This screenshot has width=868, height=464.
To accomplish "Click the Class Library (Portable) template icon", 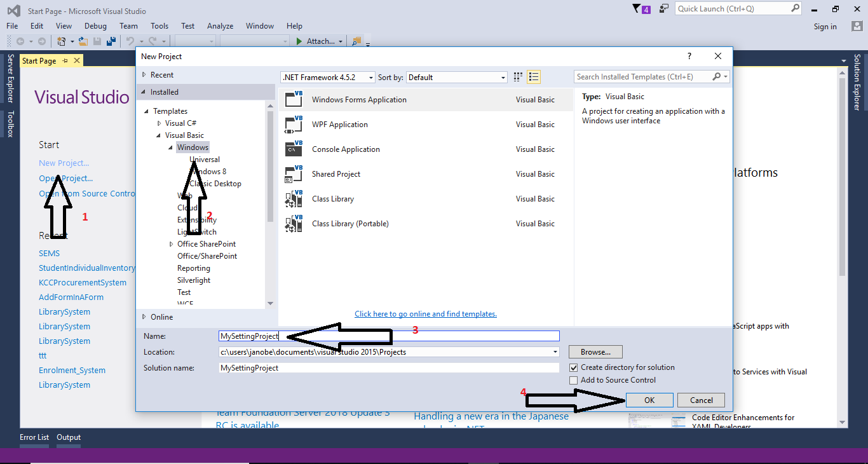I will (294, 224).
